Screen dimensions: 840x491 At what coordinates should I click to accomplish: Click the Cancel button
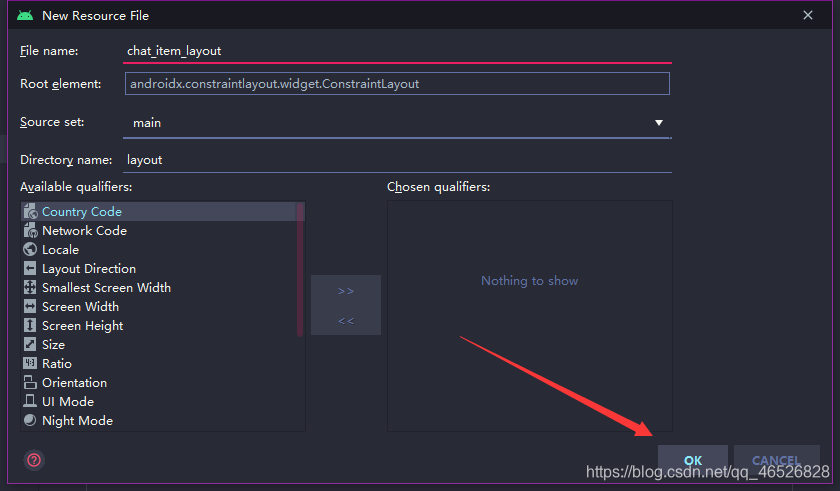point(776,460)
